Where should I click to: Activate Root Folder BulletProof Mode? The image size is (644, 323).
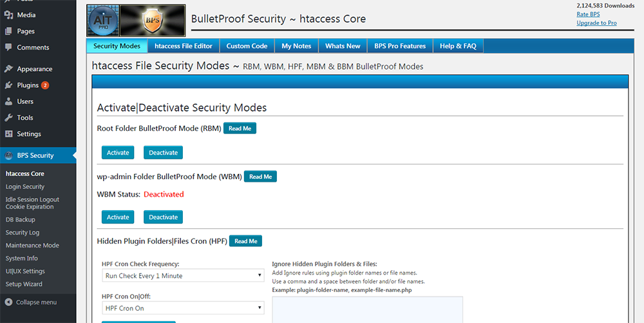coord(118,152)
